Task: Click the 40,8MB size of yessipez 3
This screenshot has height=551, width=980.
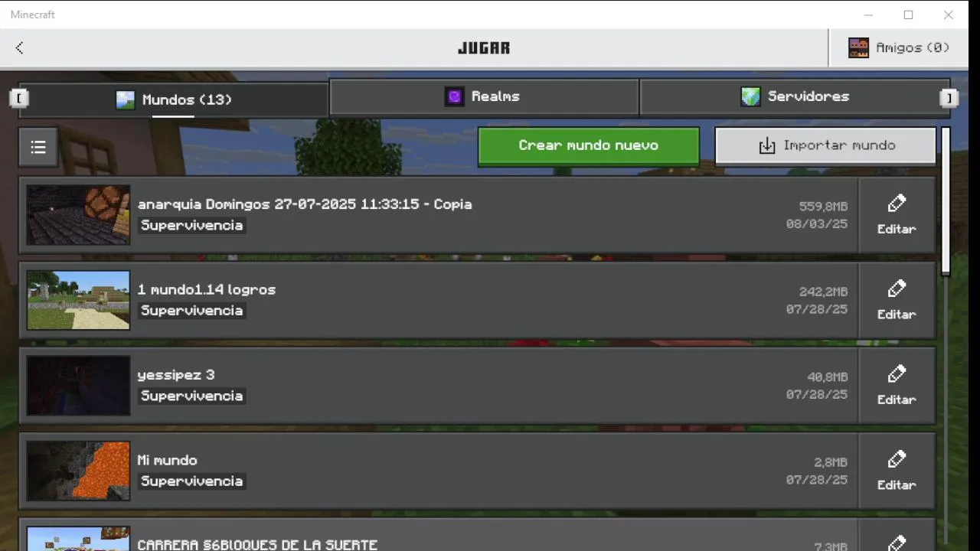Action: point(827,377)
